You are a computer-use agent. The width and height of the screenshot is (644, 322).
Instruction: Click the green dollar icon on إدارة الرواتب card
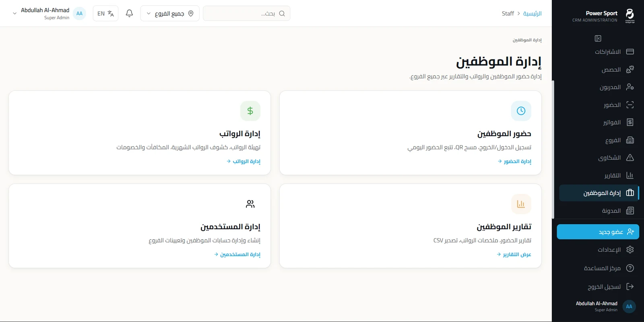coord(250,111)
